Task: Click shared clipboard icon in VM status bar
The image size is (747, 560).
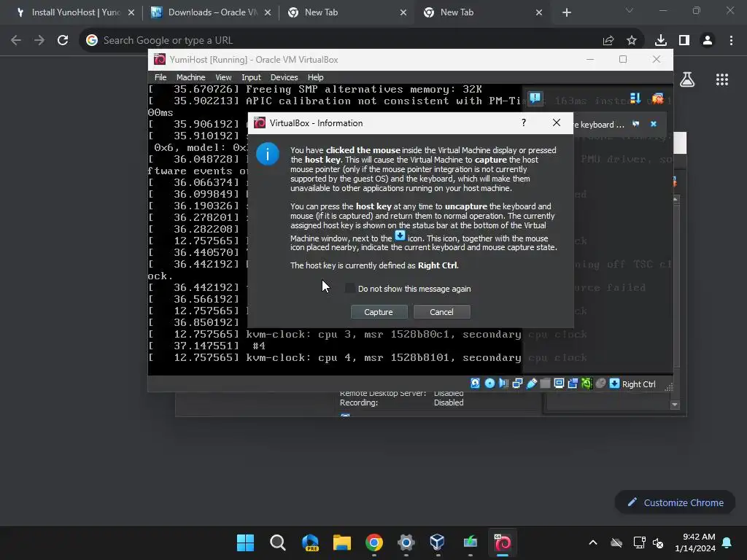Action: pyautogui.click(x=573, y=384)
